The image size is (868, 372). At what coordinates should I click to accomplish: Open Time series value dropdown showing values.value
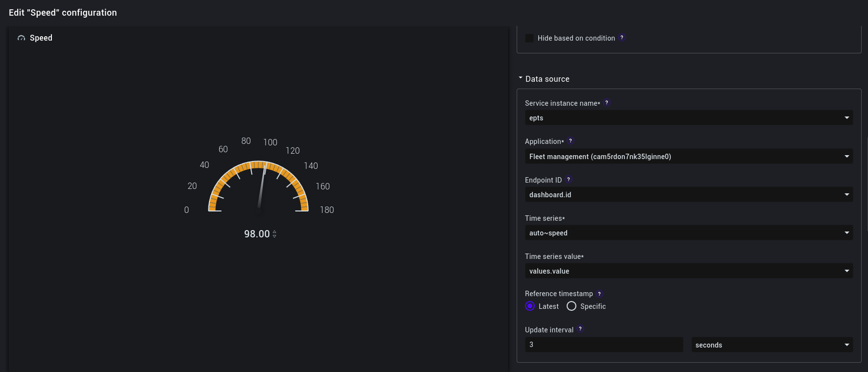[x=689, y=271]
